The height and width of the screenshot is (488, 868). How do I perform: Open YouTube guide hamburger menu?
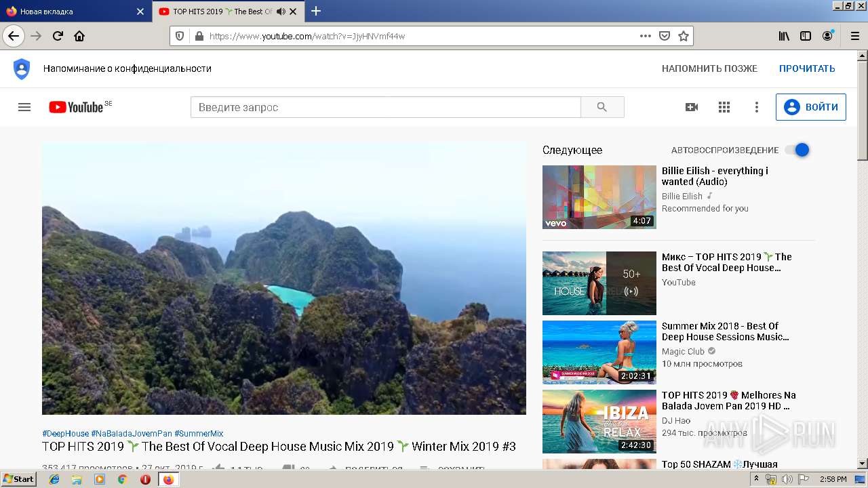[24, 107]
